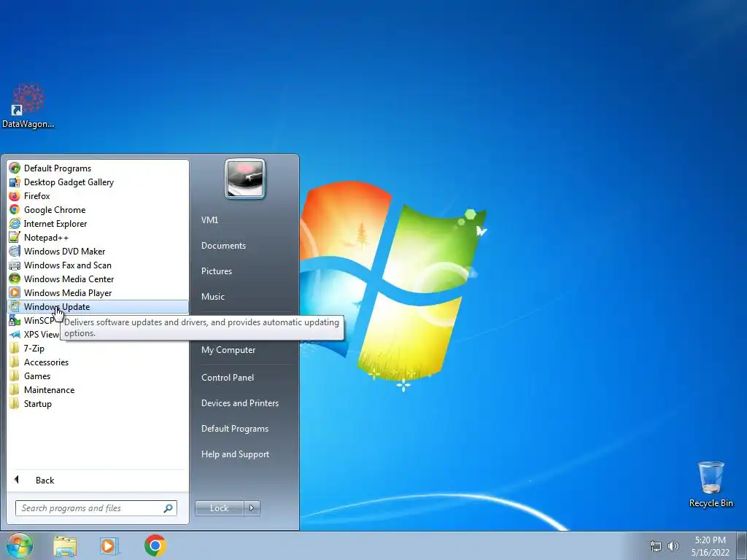Click the Windows Fax and Scan icon
This screenshot has width=747, height=560.
click(15, 265)
